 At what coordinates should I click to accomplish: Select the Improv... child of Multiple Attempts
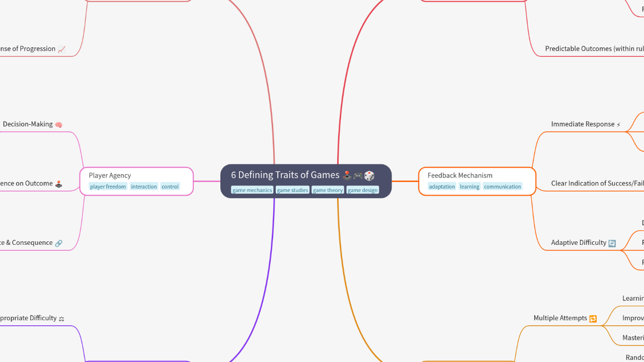point(633,318)
